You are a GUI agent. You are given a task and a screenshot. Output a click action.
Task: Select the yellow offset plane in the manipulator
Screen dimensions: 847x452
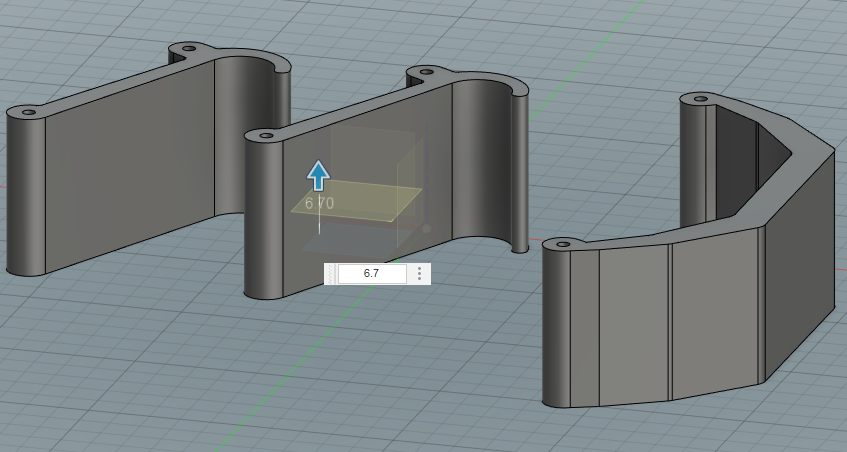point(357,200)
